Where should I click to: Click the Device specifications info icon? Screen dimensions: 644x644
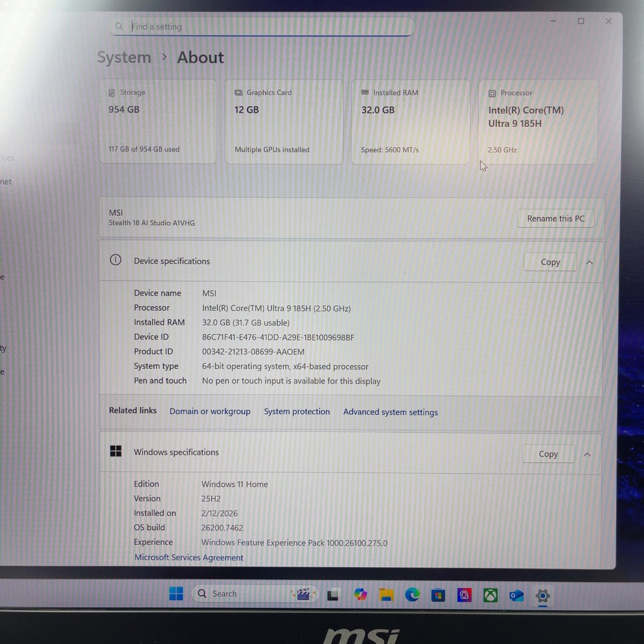(x=115, y=260)
